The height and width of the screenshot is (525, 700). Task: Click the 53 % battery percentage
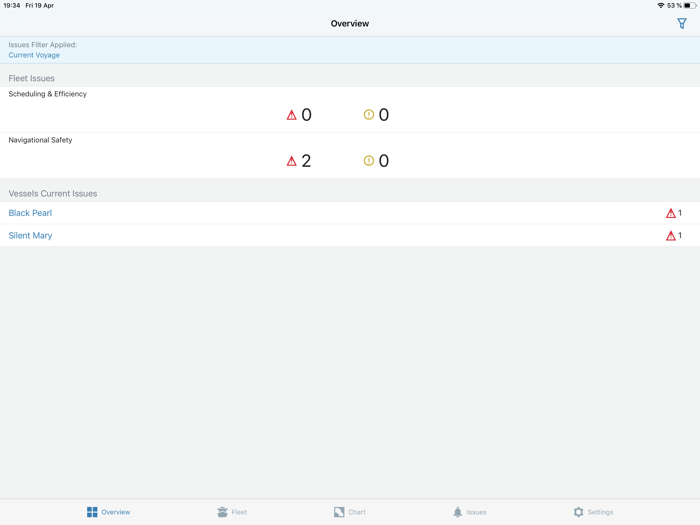[674, 5]
